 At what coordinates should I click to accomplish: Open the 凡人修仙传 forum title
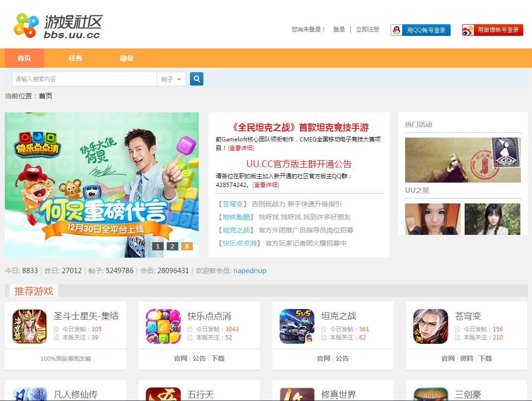click(75, 395)
